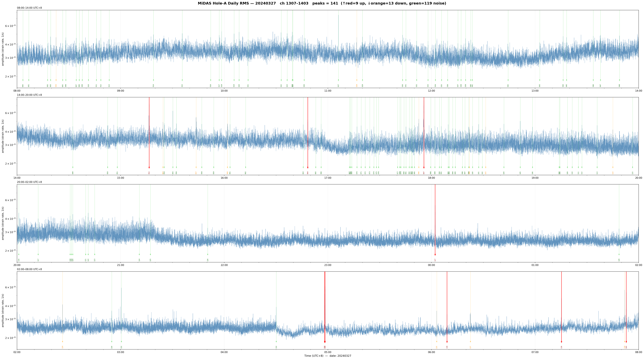Viewport: 644px width, 359px height.
Task: Click the "20:00–02:00 UTC+8" subplot title
Action: coord(29,182)
